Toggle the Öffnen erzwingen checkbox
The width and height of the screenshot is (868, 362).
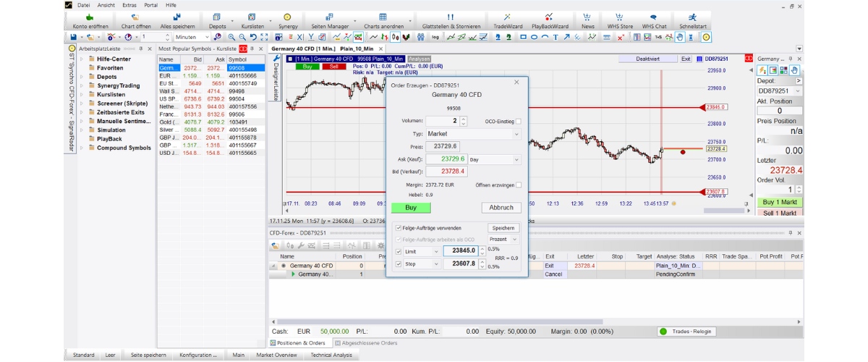(518, 185)
